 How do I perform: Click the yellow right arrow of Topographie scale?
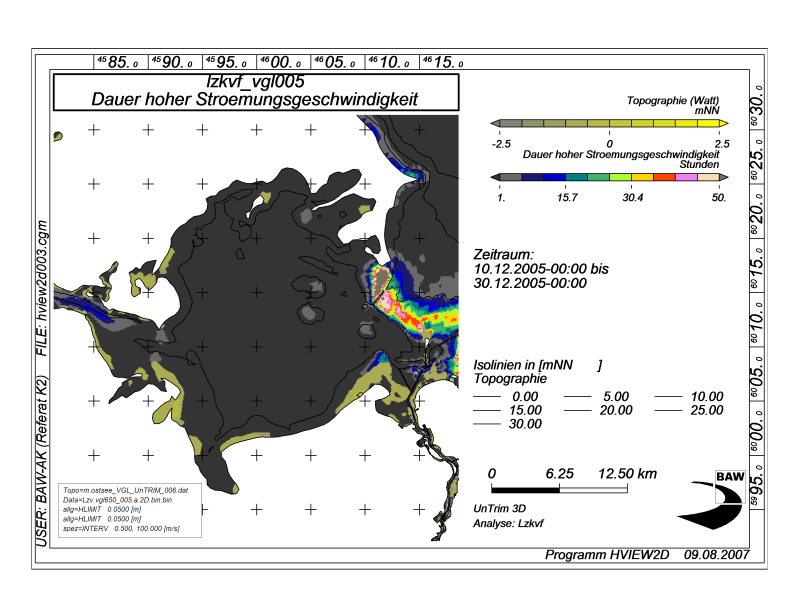click(x=723, y=123)
